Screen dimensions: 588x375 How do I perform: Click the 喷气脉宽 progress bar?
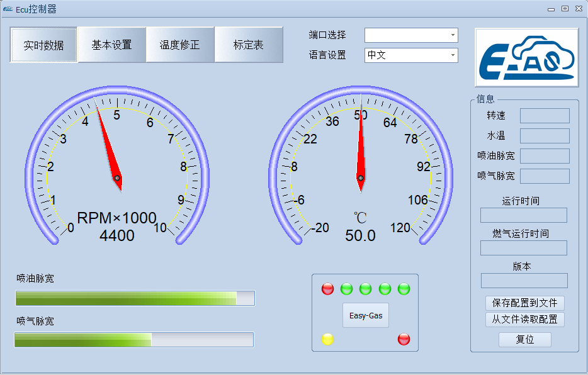(x=134, y=340)
